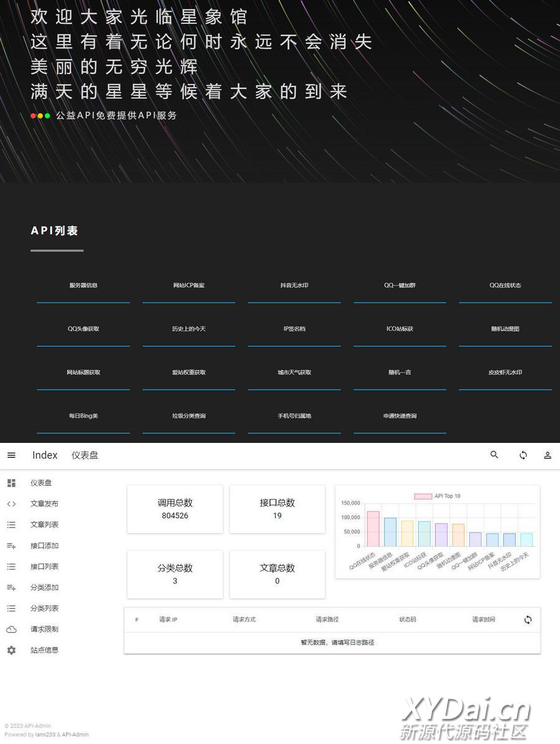Toggle the API Top 10 legend
560x744 pixels.
437,496
